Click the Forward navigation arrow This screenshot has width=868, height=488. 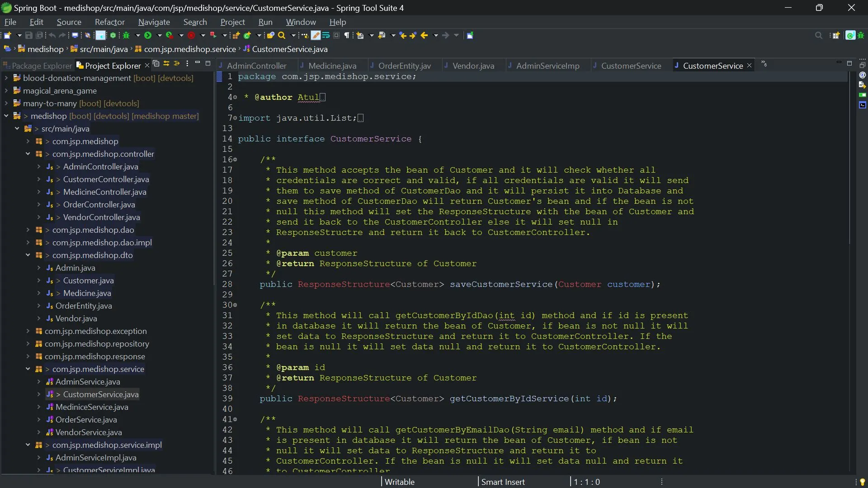click(445, 35)
